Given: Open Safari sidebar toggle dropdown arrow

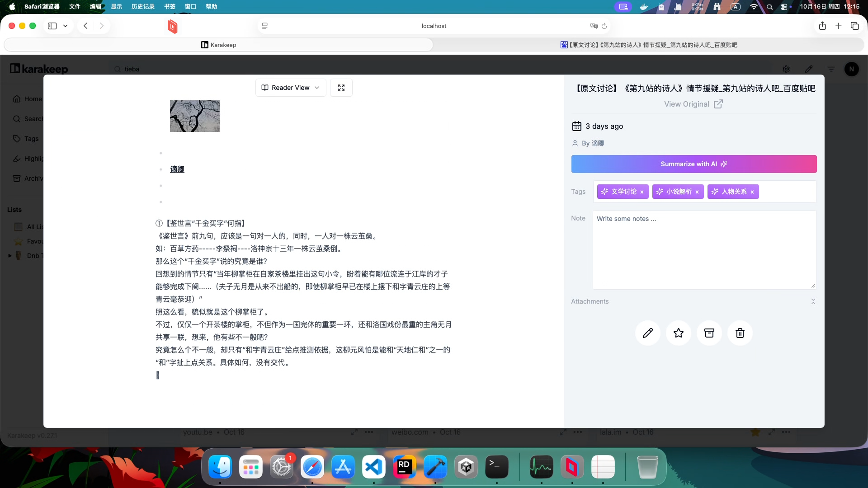Looking at the screenshot, I should point(65,26).
